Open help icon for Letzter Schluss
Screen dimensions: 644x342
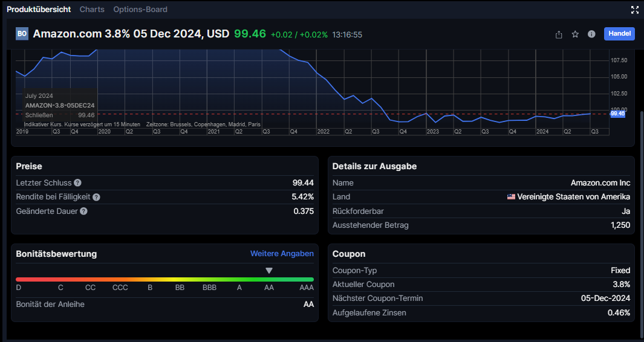tap(77, 182)
